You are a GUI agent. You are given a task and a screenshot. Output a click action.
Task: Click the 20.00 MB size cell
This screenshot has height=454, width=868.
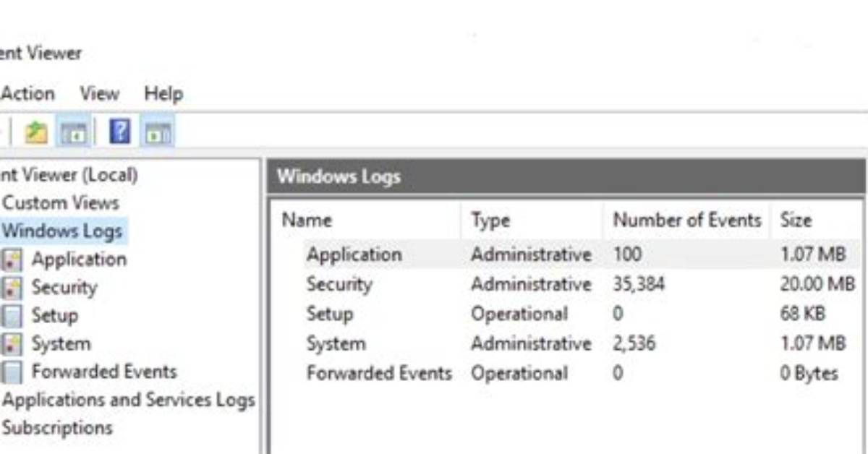pyautogui.click(x=817, y=284)
